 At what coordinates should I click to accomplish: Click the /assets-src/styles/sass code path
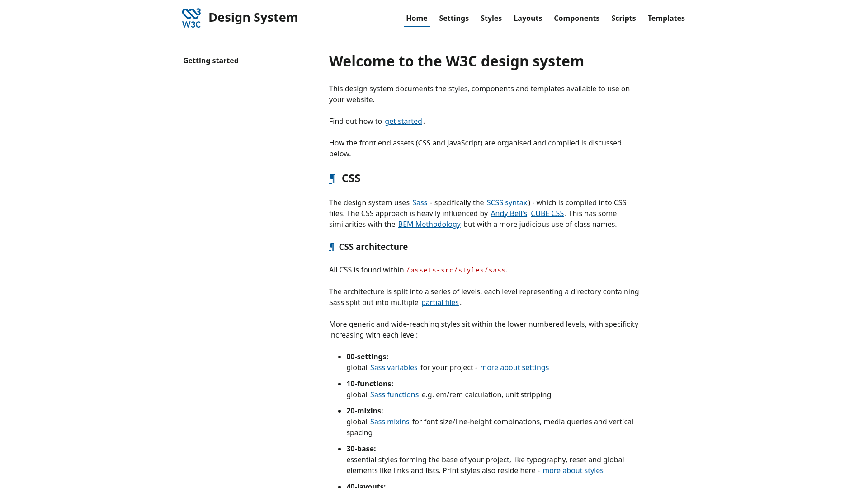(x=456, y=270)
